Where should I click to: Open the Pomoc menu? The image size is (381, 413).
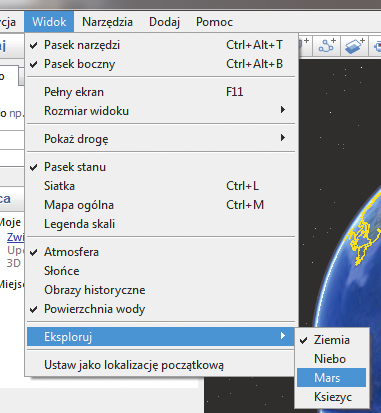tap(214, 22)
